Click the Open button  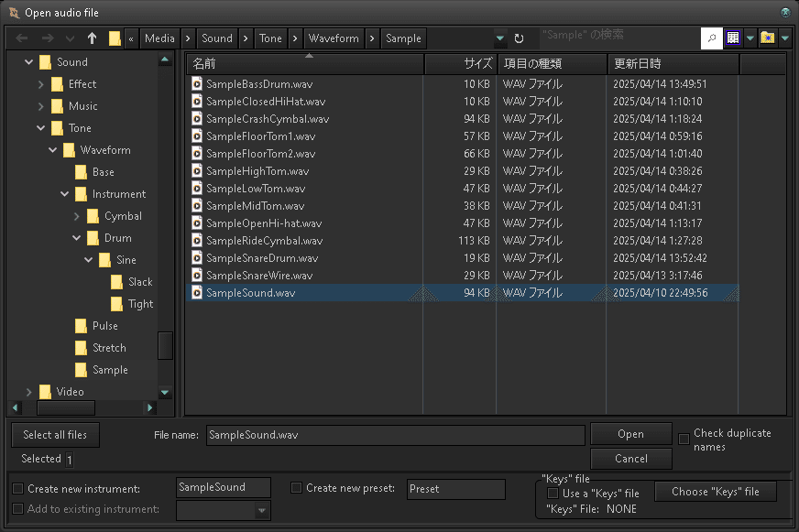pos(630,434)
